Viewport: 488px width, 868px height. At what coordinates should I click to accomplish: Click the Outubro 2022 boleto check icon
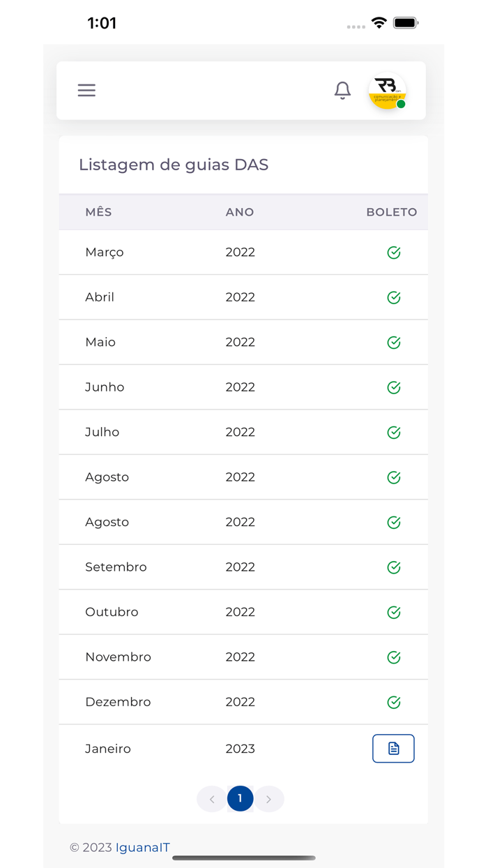(x=394, y=613)
